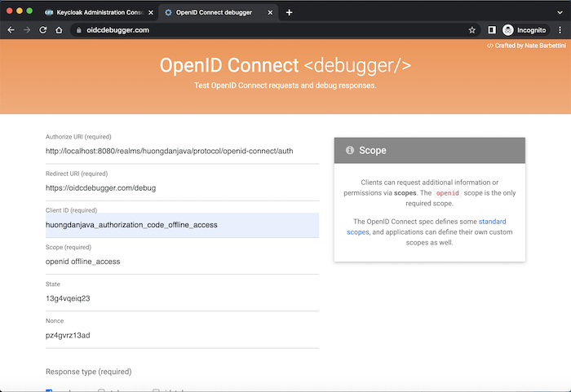Close the Keycloak Administration Console tab
571x392 pixels.
(x=151, y=12)
